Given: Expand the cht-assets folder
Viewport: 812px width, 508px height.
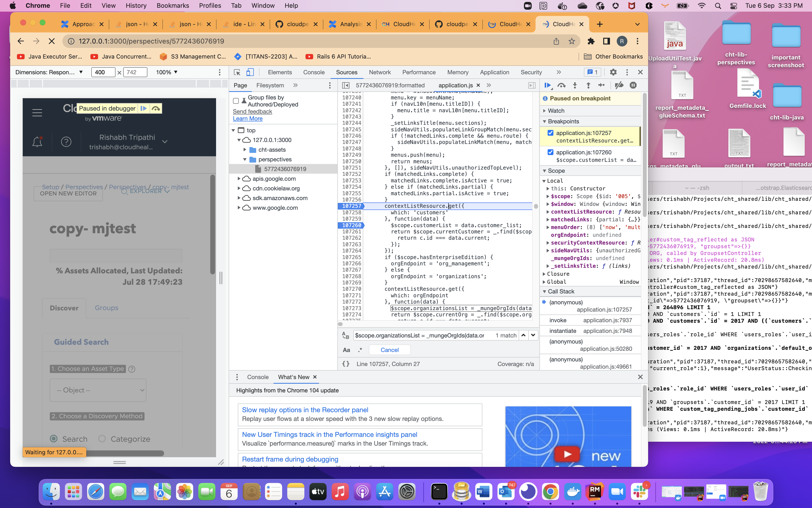Looking at the screenshot, I should [x=245, y=149].
